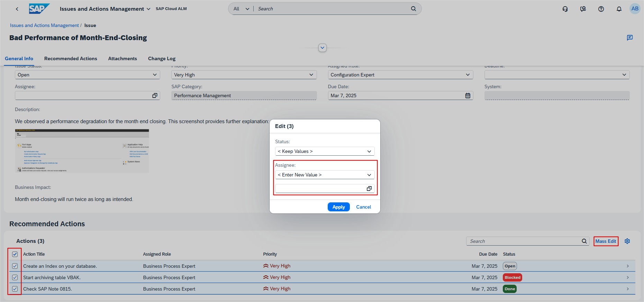Open the Status 'Keep Values' dropdown

(325, 152)
